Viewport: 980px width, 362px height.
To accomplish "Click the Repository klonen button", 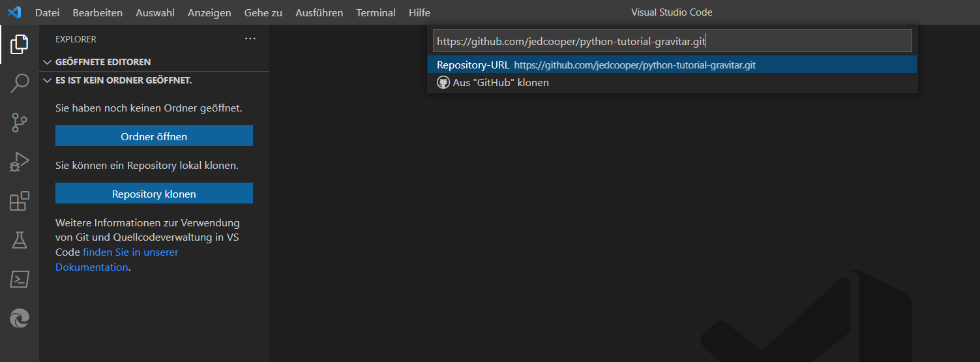I will coord(154,194).
